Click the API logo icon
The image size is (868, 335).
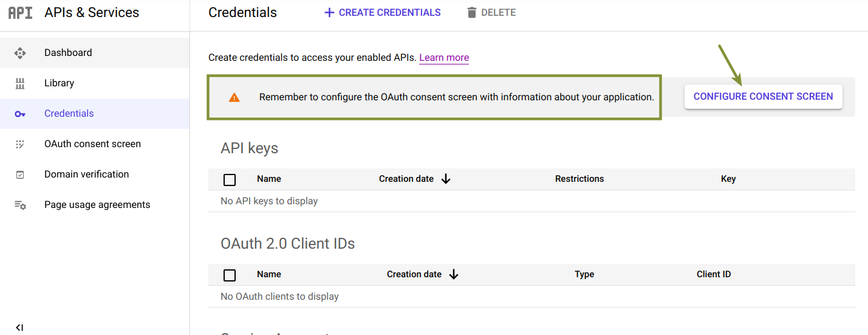(20, 13)
